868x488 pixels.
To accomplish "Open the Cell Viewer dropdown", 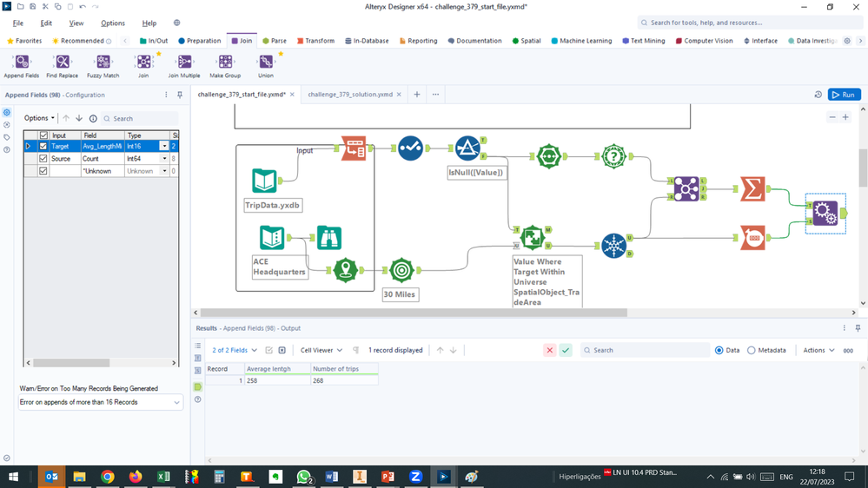I will (321, 350).
